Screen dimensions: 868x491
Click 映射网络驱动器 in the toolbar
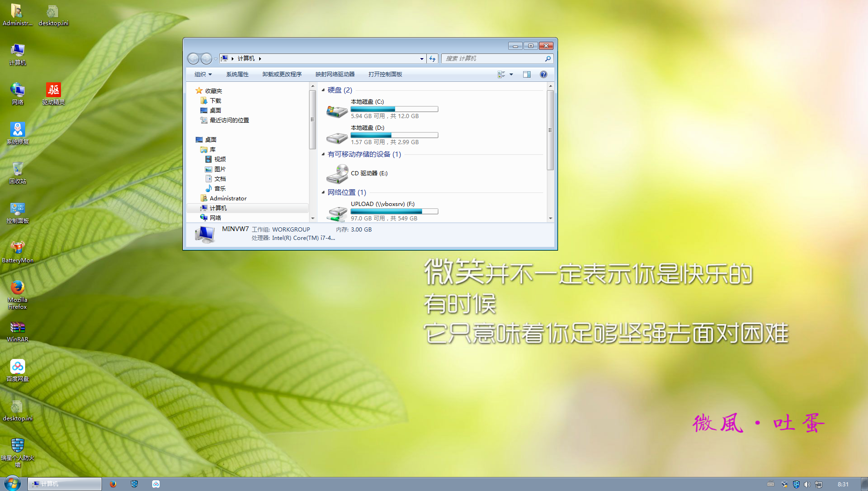coord(335,74)
